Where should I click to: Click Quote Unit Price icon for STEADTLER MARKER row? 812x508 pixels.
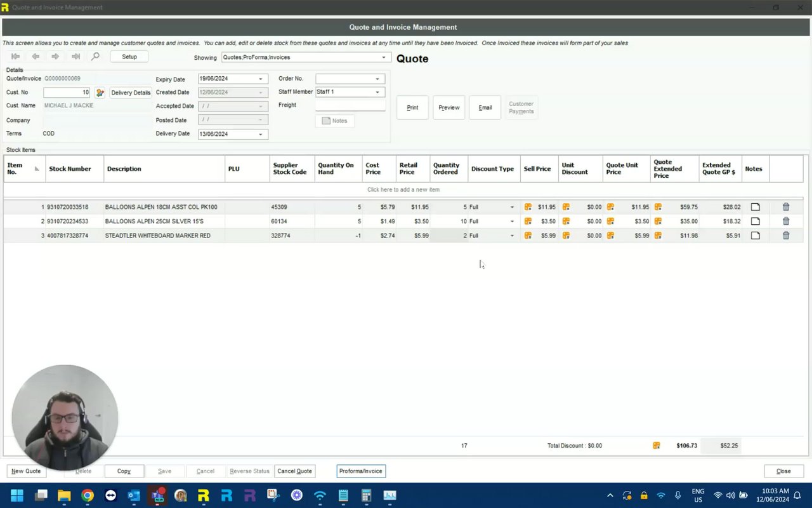click(610, 236)
